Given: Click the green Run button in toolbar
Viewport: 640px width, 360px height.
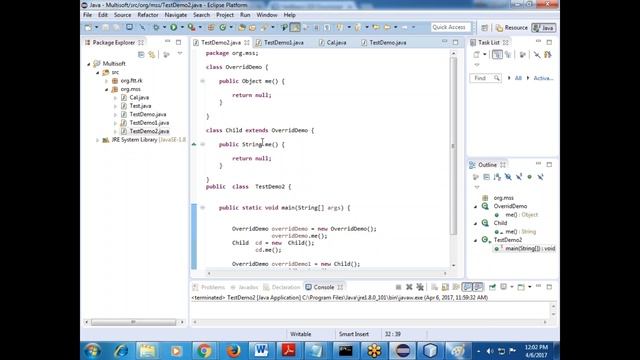Looking at the screenshot, I should [174, 27].
